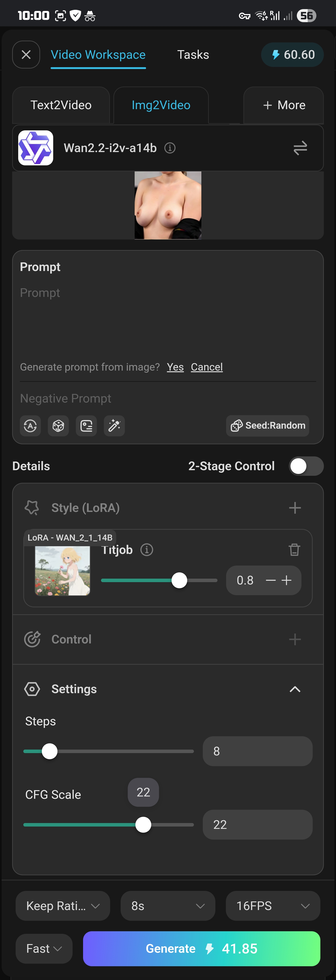The height and width of the screenshot is (980, 336).
Task: Tap the swap model arrows icon
Action: pos(300,148)
